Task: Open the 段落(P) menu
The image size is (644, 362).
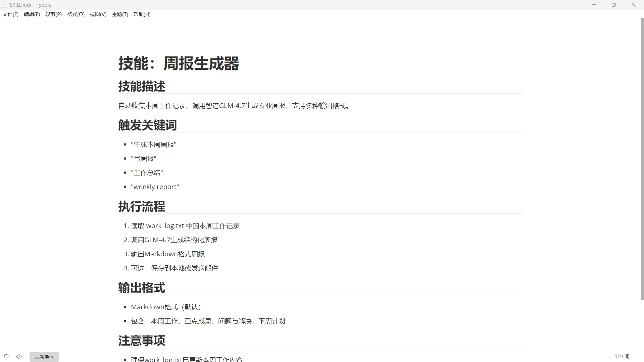Action: tap(53, 14)
